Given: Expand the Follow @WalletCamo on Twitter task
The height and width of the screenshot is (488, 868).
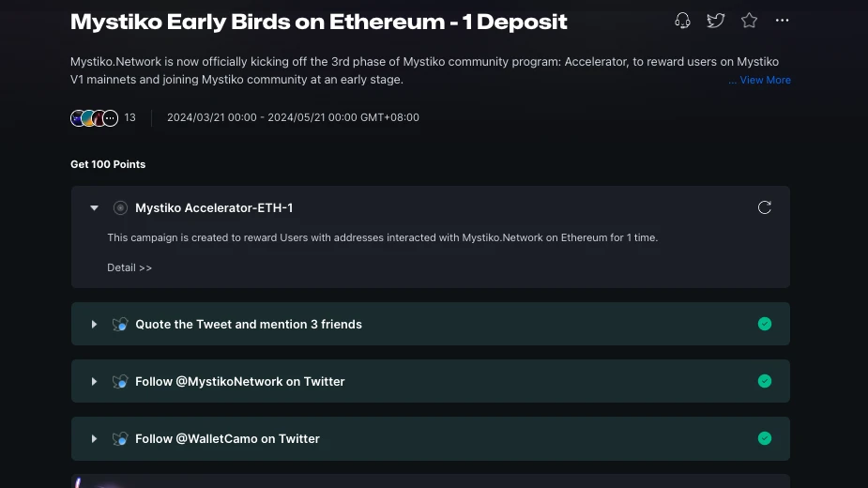Looking at the screenshot, I should (94, 438).
